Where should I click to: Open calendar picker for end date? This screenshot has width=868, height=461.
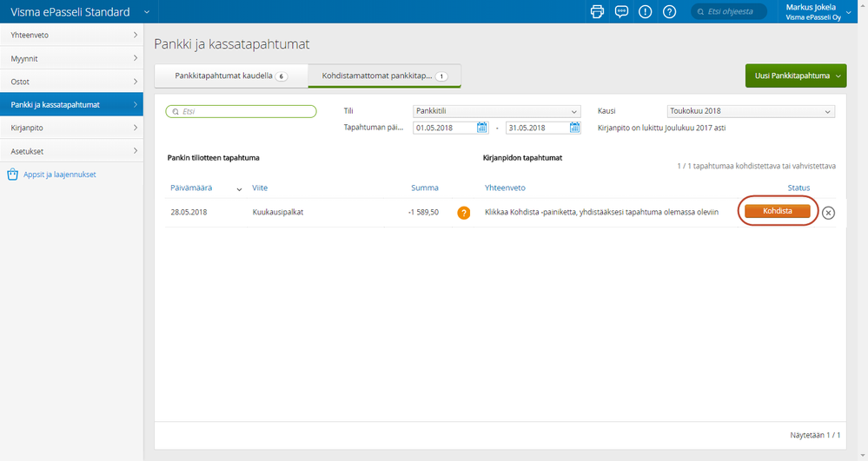pos(574,128)
